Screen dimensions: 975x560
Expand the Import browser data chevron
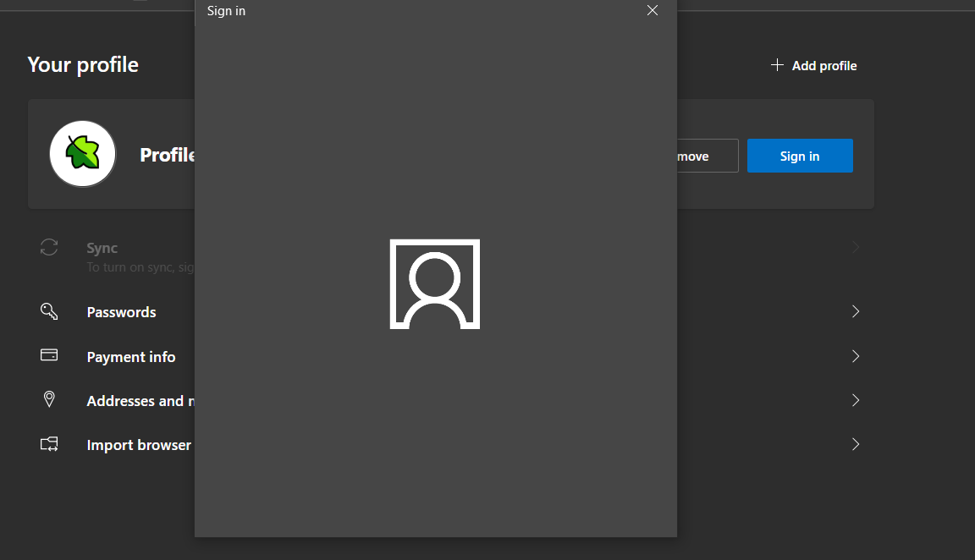pos(856,444)
